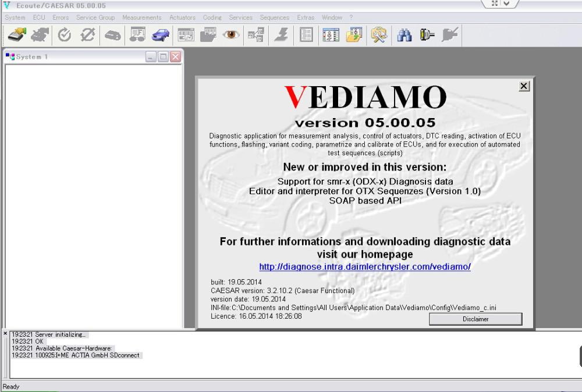Click the System 1 window icon
This screenshot has height=392, width=582.
tap(10, 57)
